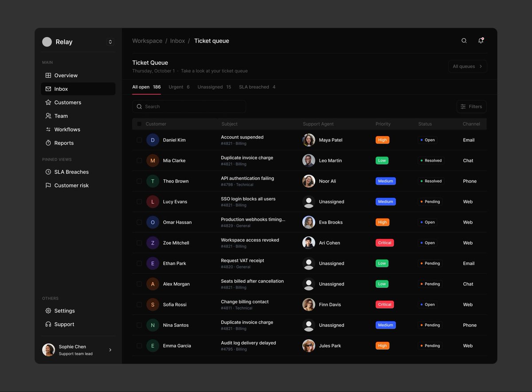Click the Relay logo circle
The height and width of the screenshot is (392, 532).
pyautogui.click(x=47, y=42)
